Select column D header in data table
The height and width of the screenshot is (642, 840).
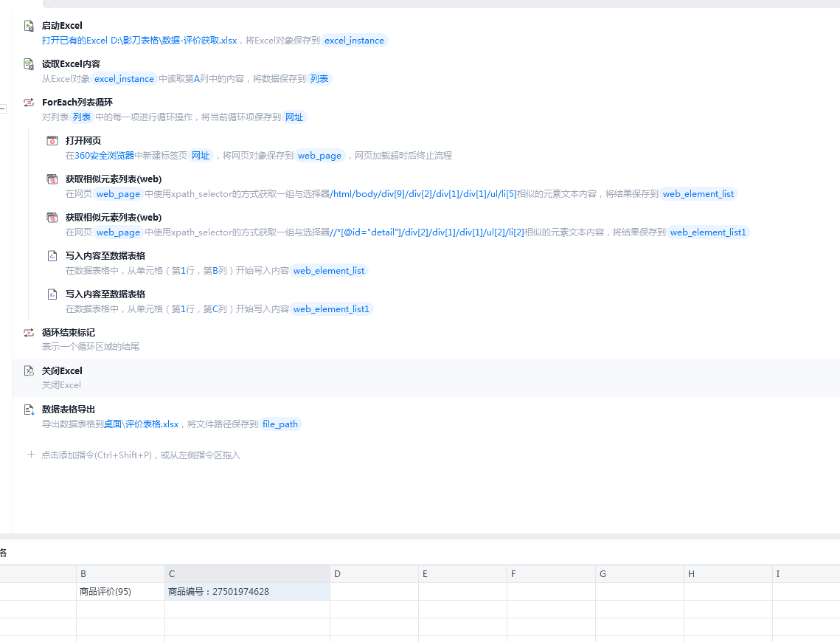[375, 574]
